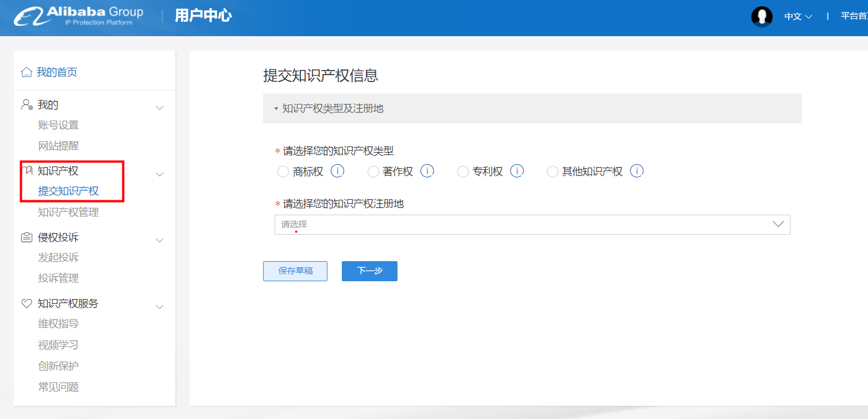The height and width of the screenshot is (419, 868).
Task: Click the Alibaba Group logo
Action: (79, 16)
